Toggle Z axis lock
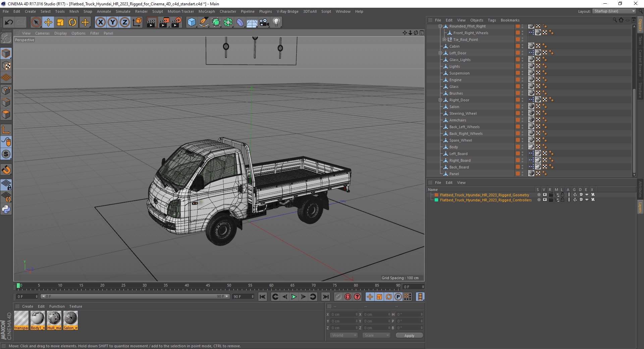This screenshot has width=644, height=349. point(125,22)
